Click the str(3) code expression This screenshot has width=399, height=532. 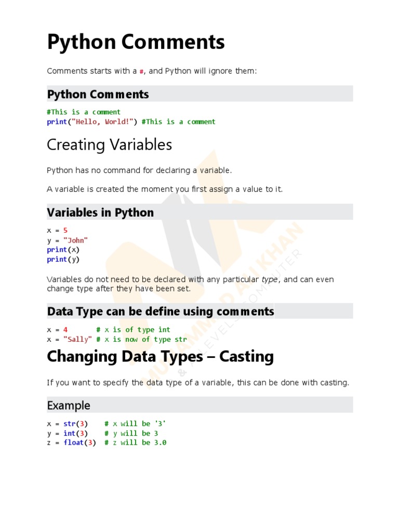[75, 423]
